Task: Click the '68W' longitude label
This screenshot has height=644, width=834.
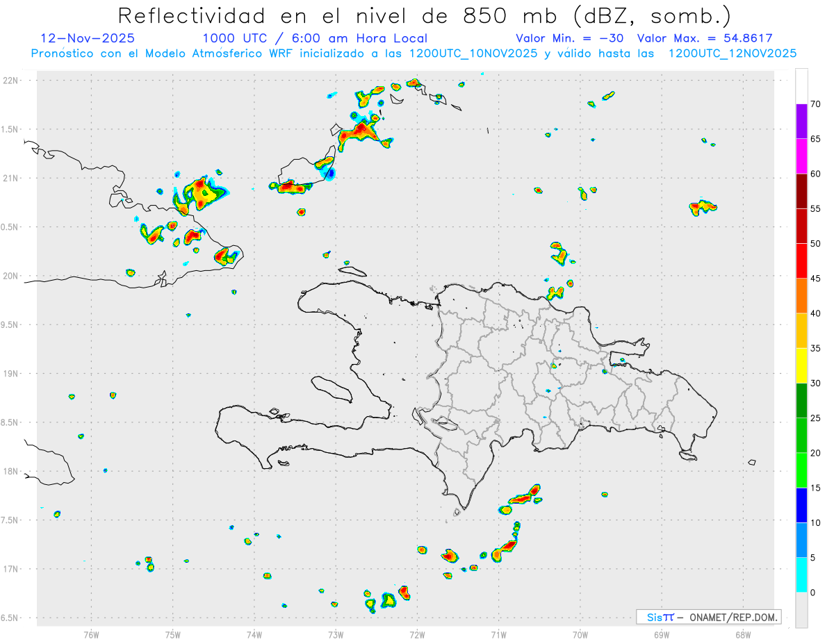Action: pos(743,634)
